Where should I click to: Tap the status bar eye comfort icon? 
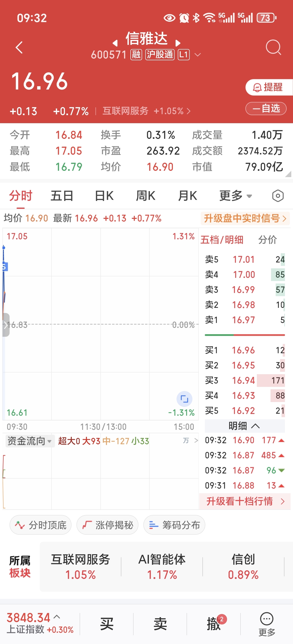tap(169, 18)
